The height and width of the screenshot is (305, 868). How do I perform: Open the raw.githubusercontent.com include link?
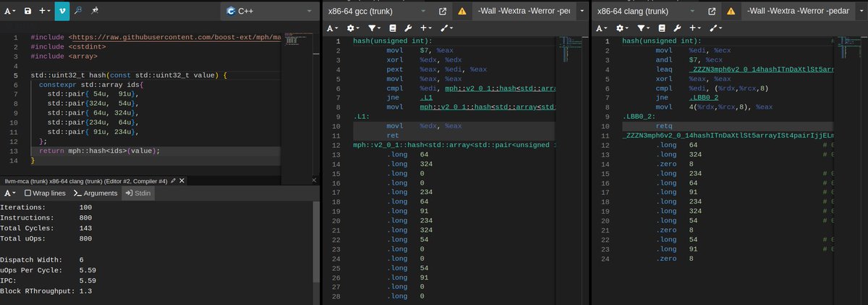click(x=177, y=36)
